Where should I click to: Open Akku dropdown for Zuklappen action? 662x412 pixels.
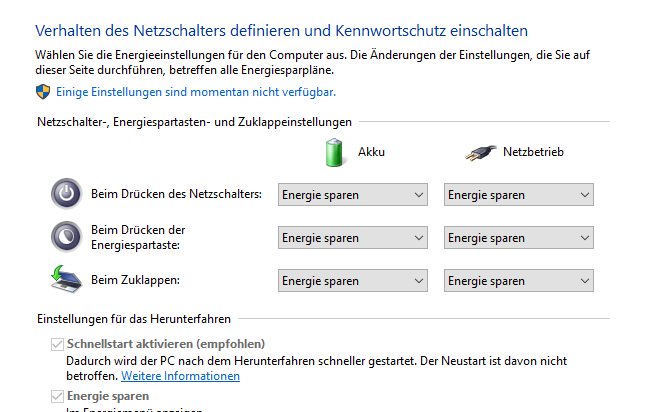pos(352,281)
